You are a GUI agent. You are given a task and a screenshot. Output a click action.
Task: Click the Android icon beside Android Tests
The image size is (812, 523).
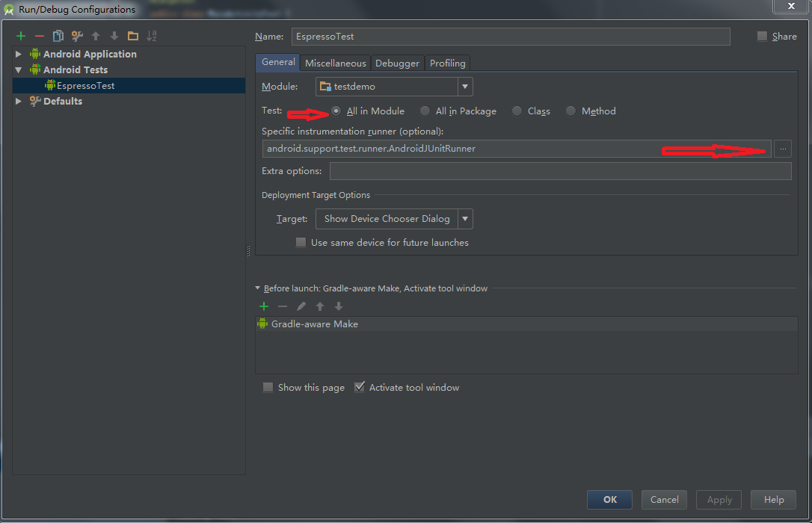pyautogui.click(x=35, y=69)
